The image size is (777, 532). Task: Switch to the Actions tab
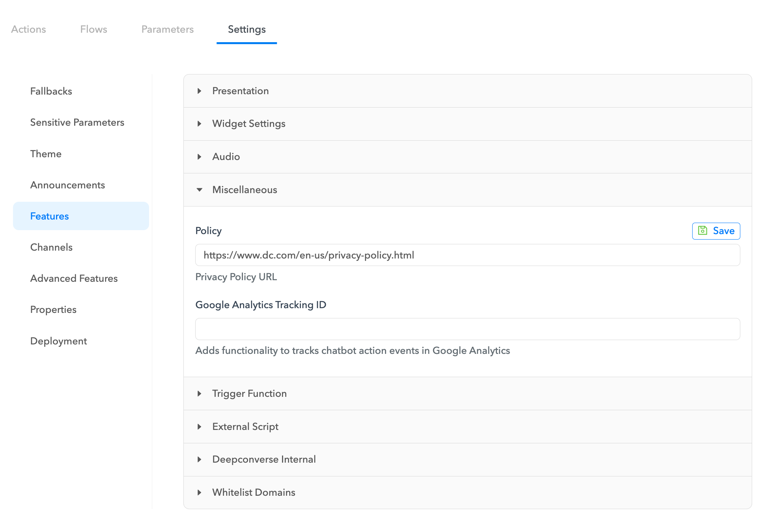(x=28, y=30)
